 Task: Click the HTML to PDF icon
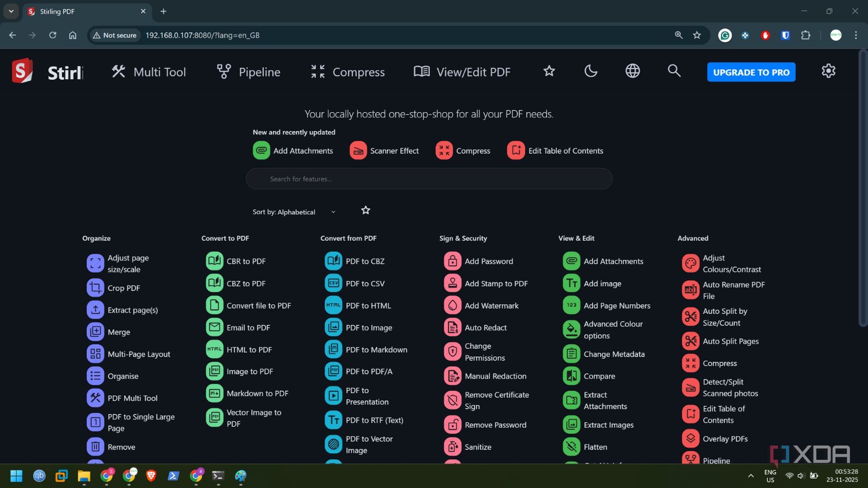point(214,349)
